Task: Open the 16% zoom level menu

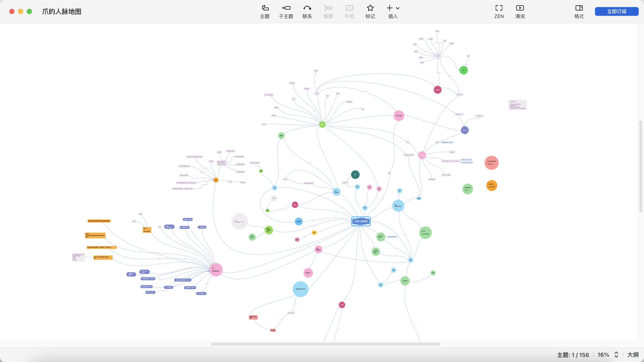Action: pyautogui.click(x=603, y=355)
